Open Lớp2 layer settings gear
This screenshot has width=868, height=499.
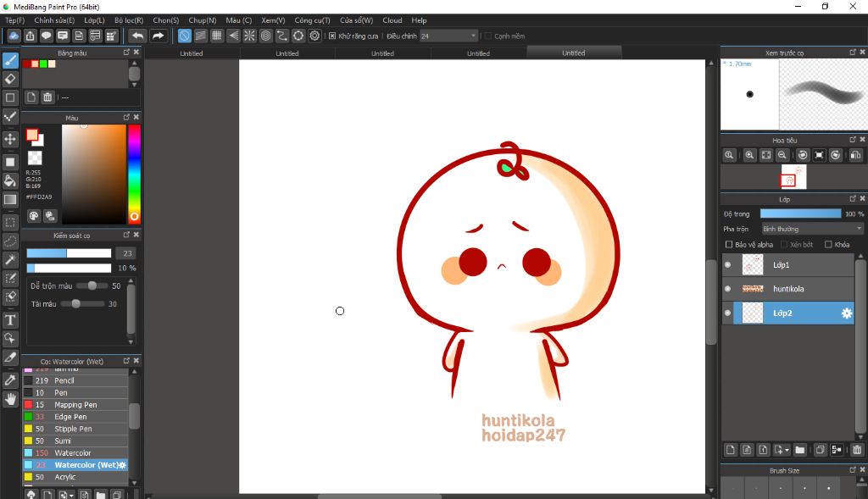[847, 313]
